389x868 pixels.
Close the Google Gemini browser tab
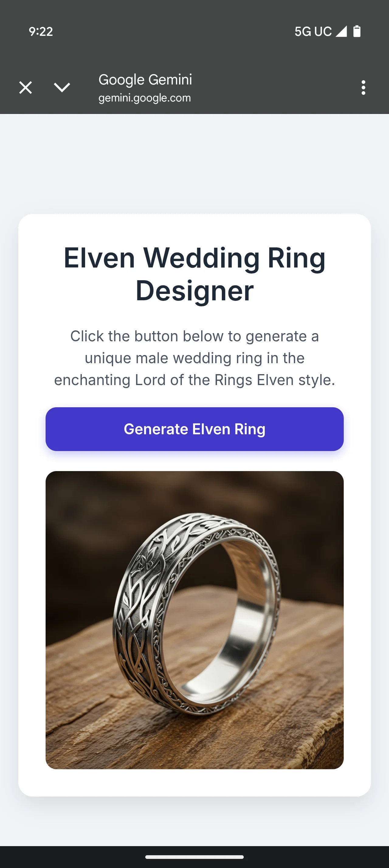coord(25,88)
